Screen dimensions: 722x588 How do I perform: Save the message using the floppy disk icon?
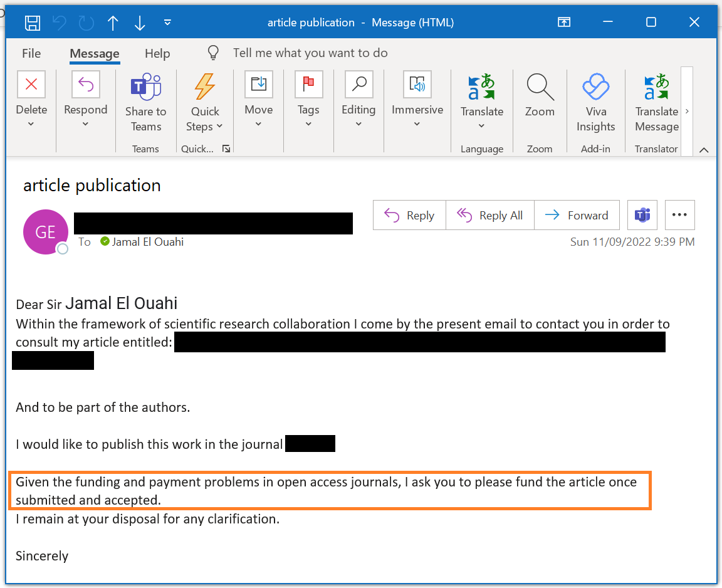coord(32,23)
